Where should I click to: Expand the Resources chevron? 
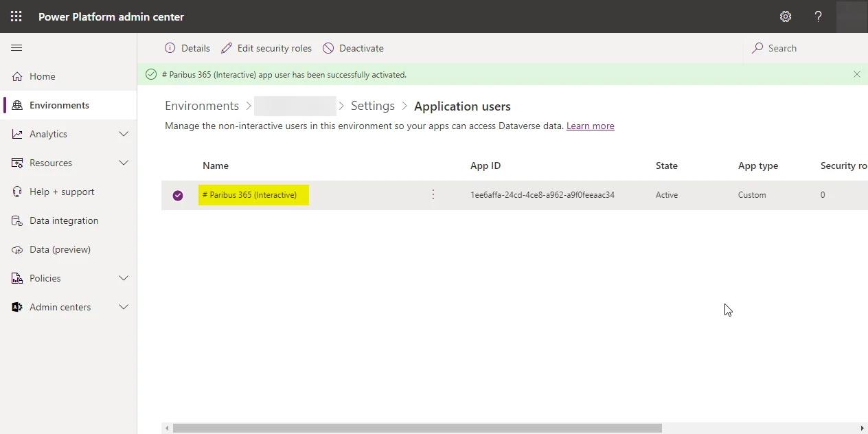coord(124,163)
